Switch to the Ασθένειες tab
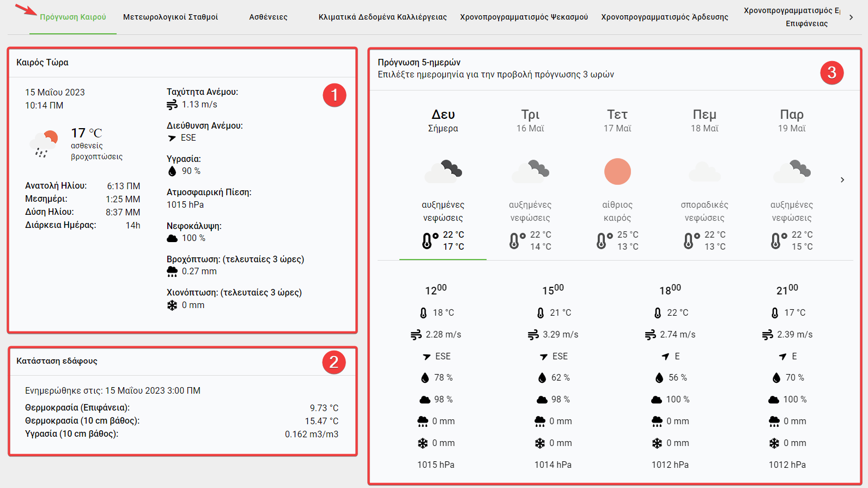Image resolution: width=868 pixels, height=488 pixels. 268,17
